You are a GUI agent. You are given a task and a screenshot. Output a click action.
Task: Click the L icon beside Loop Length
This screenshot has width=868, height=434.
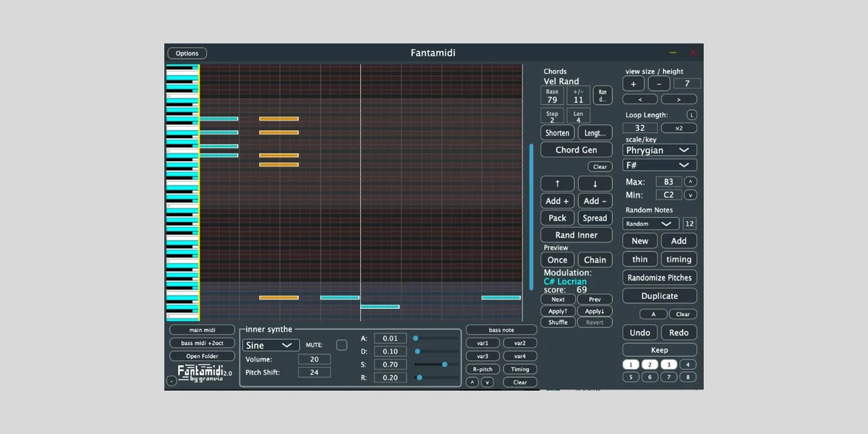coord(692,114)
